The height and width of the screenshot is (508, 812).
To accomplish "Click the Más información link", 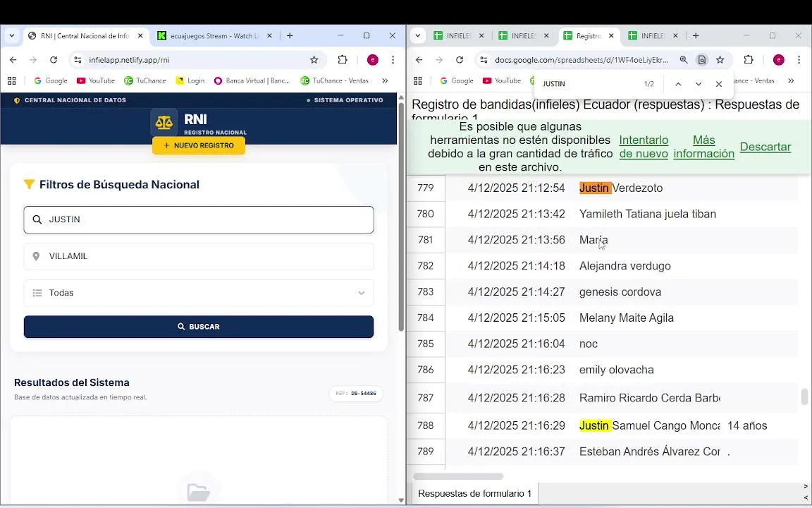I will pyautogui.click(x=703, y=147).
